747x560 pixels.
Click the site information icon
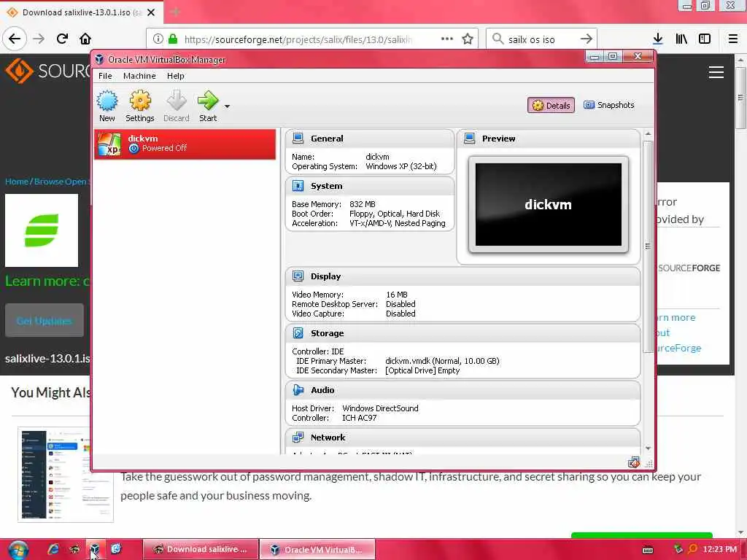(x=158, y=39)
